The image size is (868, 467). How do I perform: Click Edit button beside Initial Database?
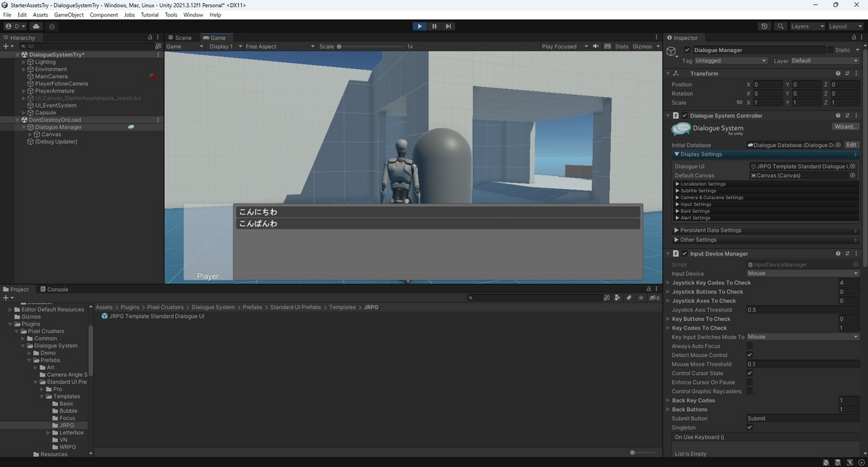(x=851, y=145)
